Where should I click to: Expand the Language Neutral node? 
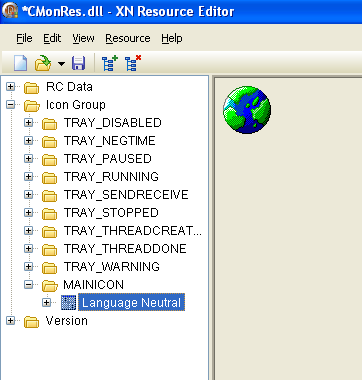47,303
